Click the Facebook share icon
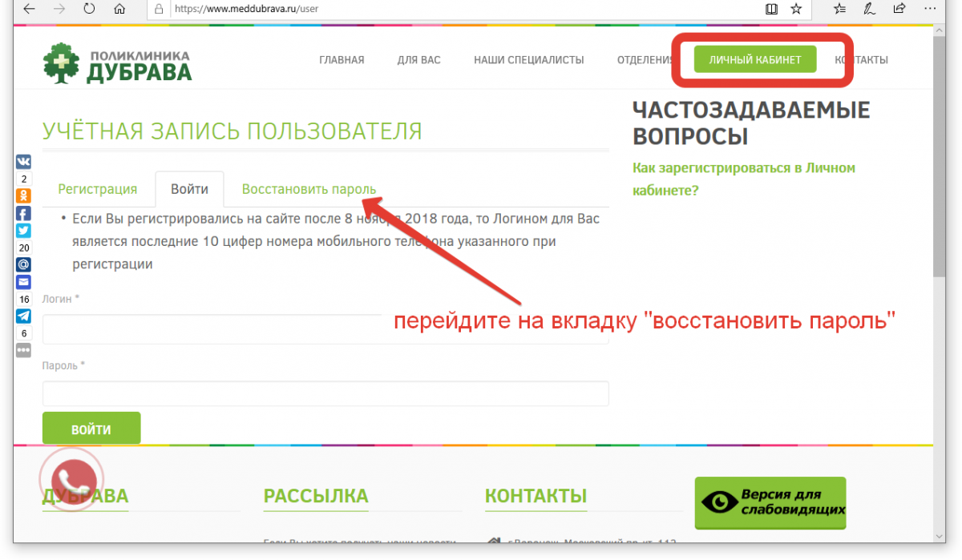Viewport: 962px width, 560px height. [x=24, y=214]
